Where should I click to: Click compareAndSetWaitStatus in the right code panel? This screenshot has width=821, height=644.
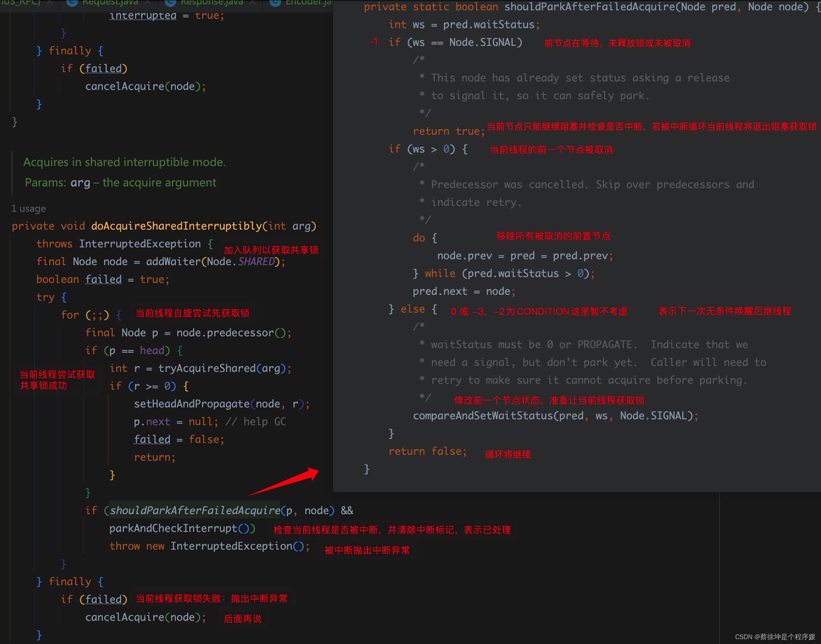482,416
